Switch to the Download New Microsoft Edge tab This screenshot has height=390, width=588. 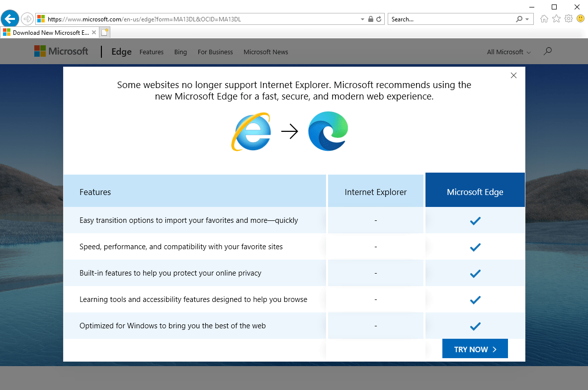(x=47, y=31)
